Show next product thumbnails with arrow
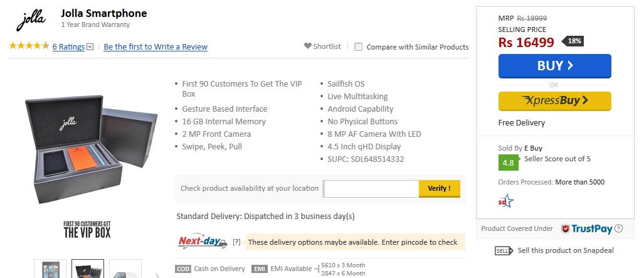Viewport: 644px width, 278px height. point(157,275)
